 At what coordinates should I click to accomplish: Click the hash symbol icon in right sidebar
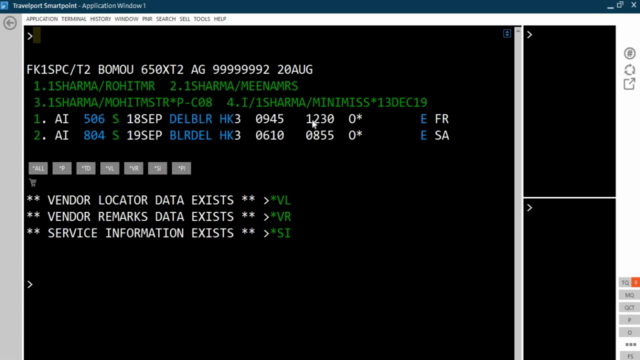[x=629, y=53]
